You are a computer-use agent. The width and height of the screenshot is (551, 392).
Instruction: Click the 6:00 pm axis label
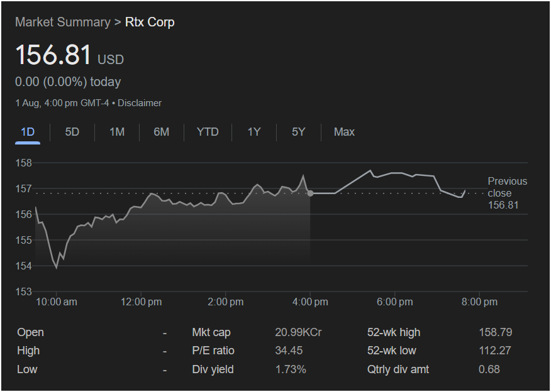(395, 302)
